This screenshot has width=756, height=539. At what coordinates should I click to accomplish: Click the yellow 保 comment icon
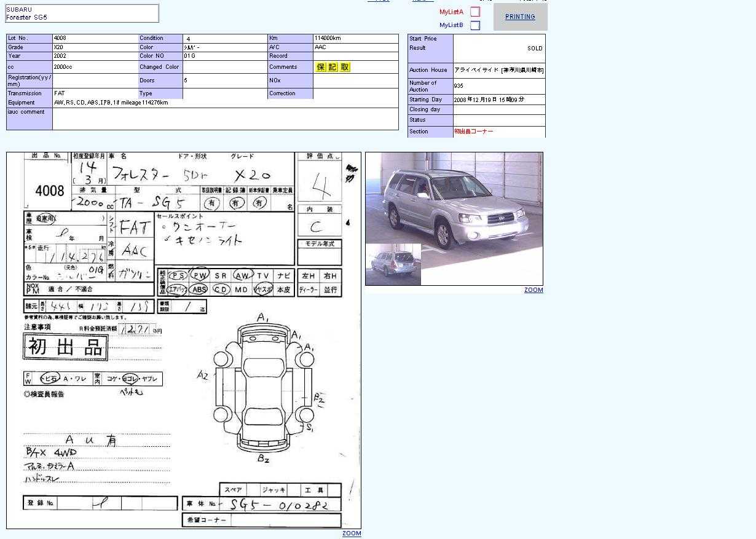321,67
